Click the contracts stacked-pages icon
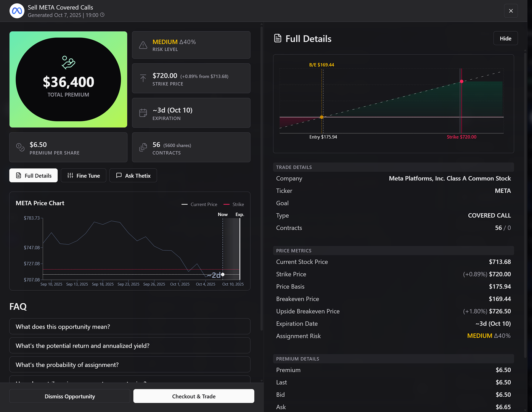 [143, 147]
